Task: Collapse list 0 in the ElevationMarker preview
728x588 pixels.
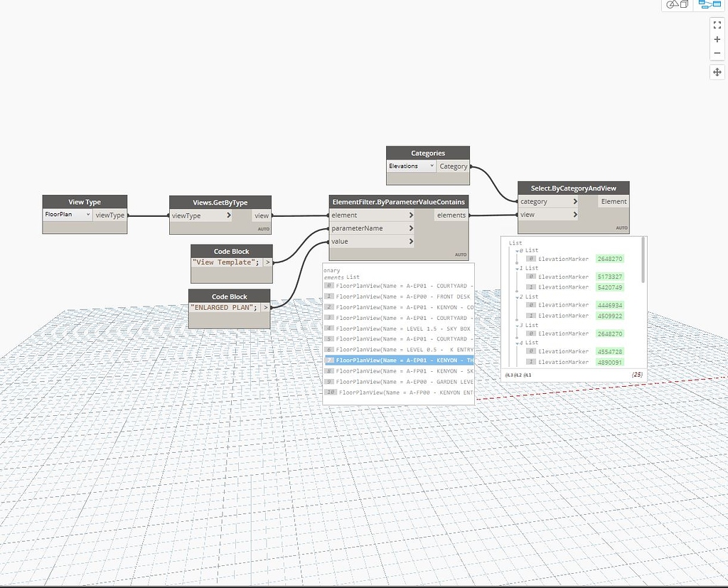Action: [518, 250]
